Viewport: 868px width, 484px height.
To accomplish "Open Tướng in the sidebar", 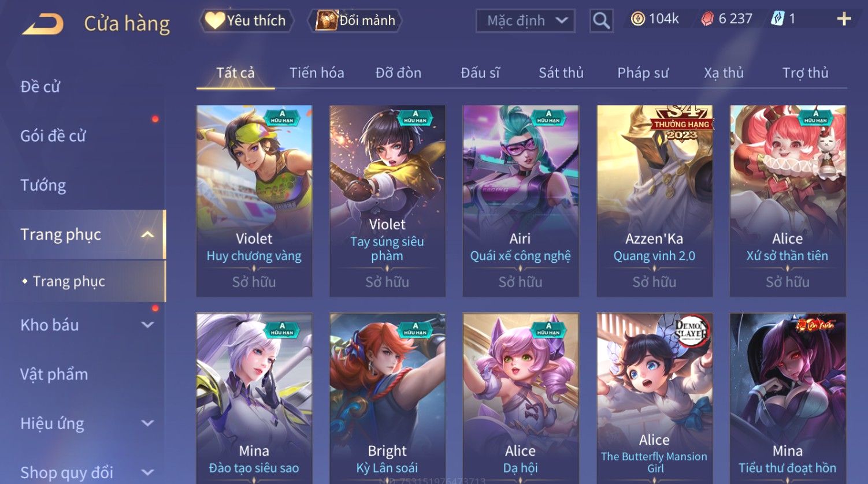I will (x=43, y=185).
